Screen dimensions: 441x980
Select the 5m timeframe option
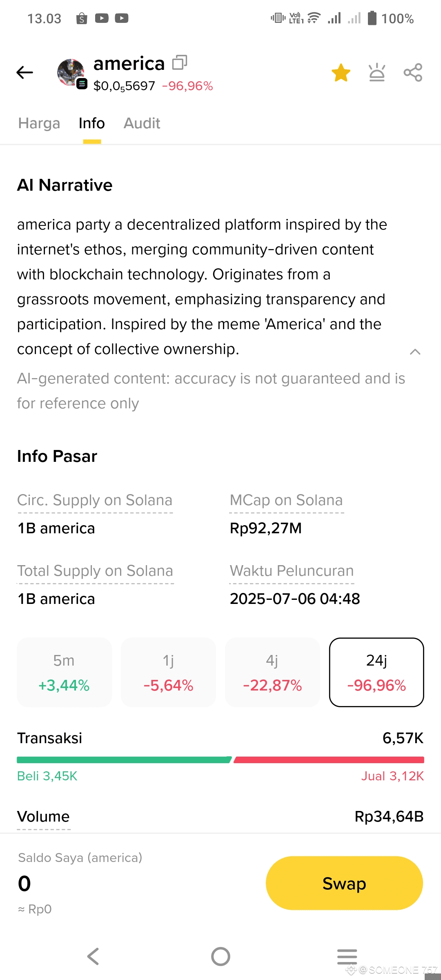click(x=64, y=672)
